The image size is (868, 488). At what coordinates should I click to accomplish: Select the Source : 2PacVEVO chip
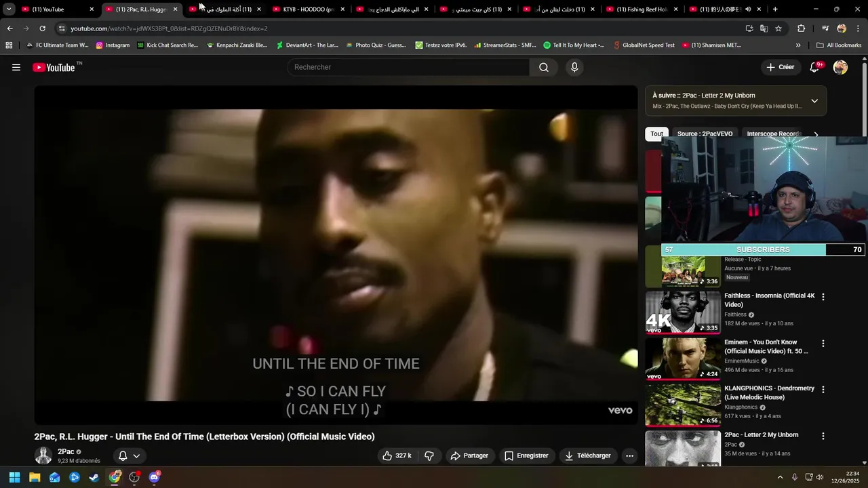(x=705, y=134)
